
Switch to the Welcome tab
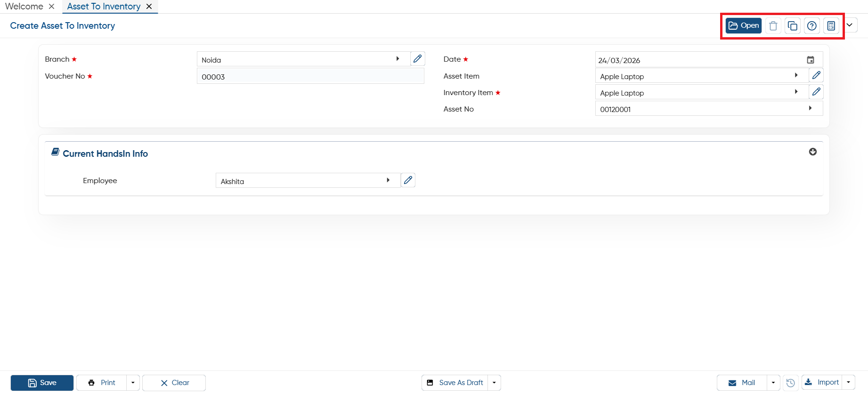(x=24, y=7)
